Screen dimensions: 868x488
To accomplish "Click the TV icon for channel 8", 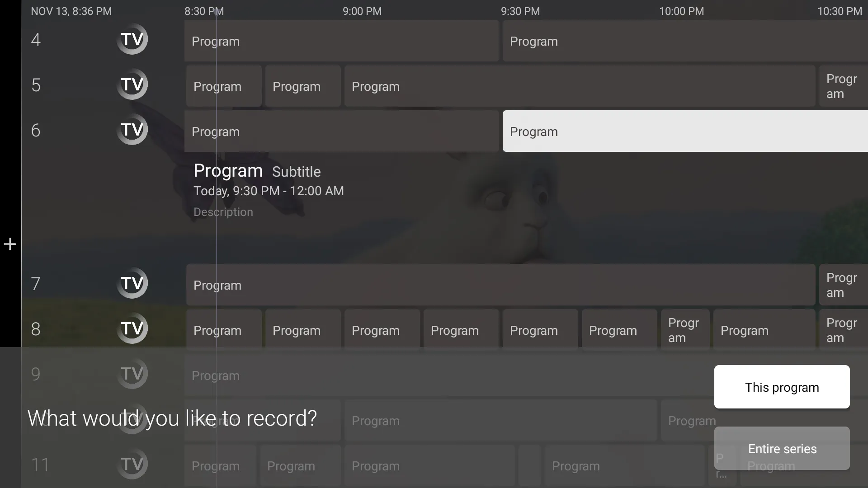I will tap(132, 329).
